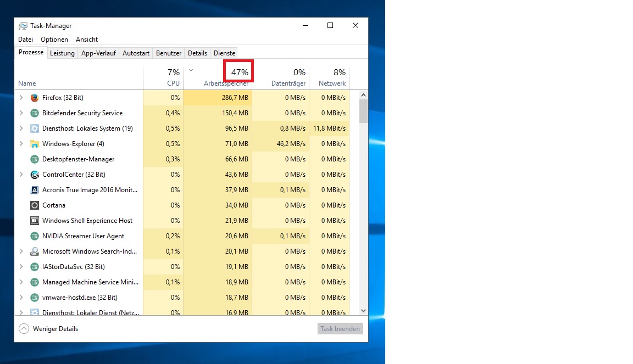Viewport: 633px width, 364px height.
Task: Click the Microsoft Windows Search-Indexer icon
Action: pos(35,251)
